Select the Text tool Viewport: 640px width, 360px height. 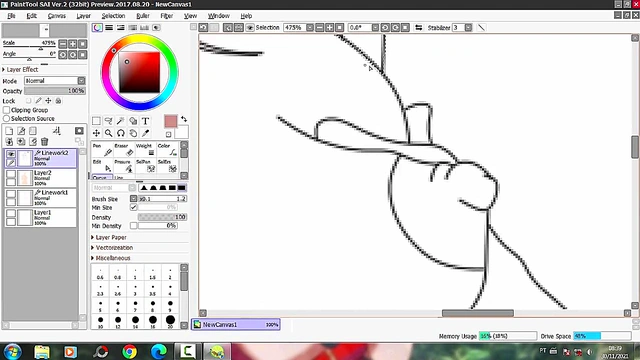145,121
